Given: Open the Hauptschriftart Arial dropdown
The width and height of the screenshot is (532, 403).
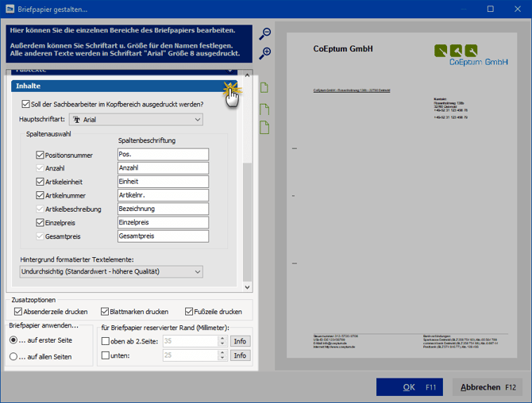Looking at the screenshot, I should [x=136, y=120].
